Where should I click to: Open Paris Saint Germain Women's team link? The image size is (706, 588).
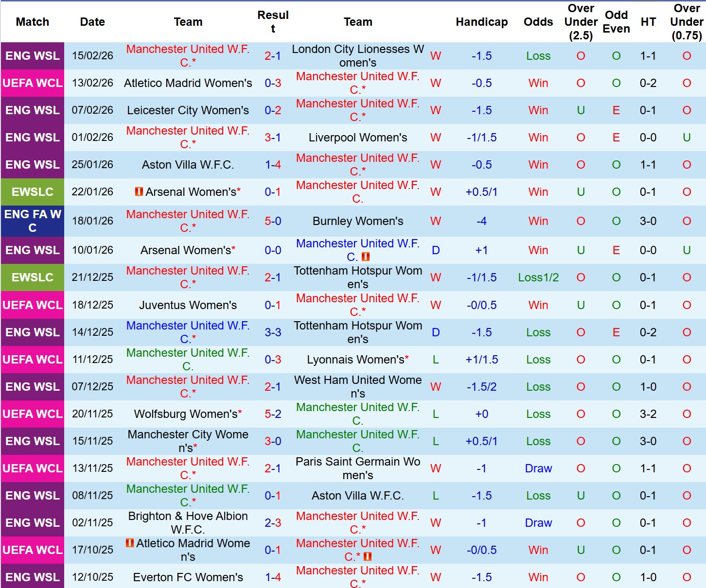click(x=358, y=468)
